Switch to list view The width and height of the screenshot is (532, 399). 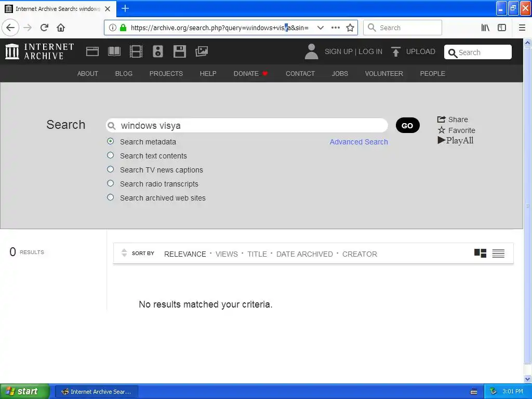[x=498, y=254]
